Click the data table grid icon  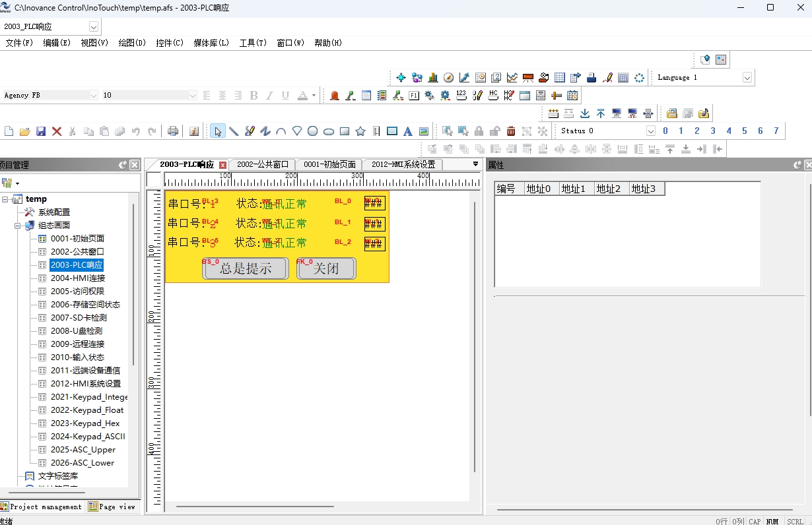pos(560,78)
